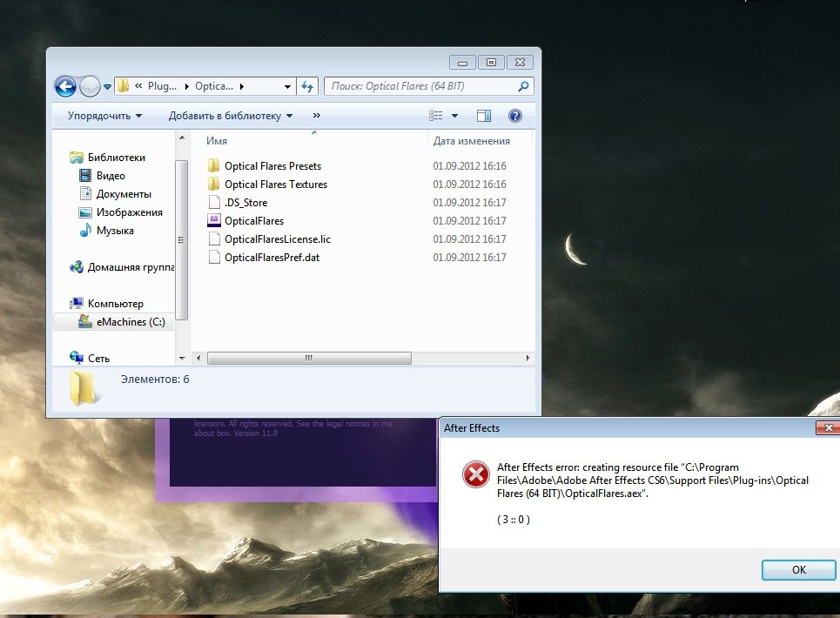Image resolution: width=840 pixels, height=618 pixels.
Task: Show more toolbar commands chevron
Action: 317,115
